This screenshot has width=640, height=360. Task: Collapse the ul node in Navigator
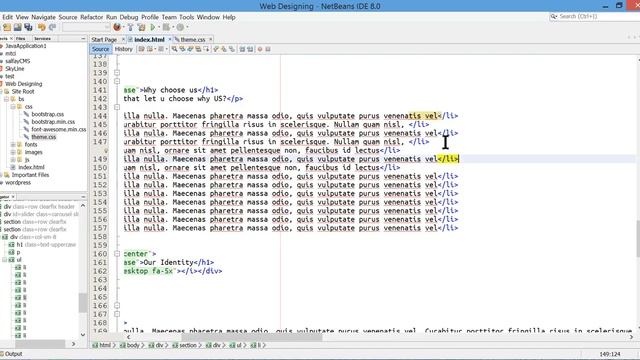pyautogui.click(x=5, y=260)
